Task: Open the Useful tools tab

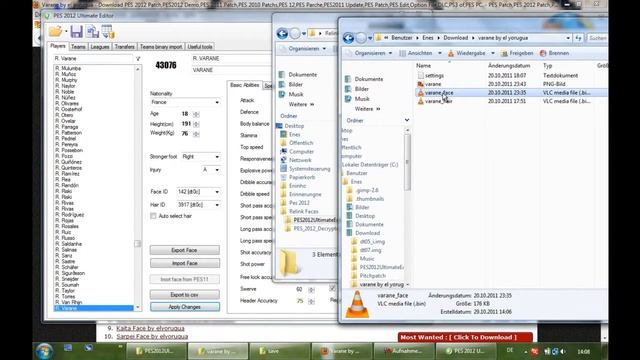Action: click(200, 47)
